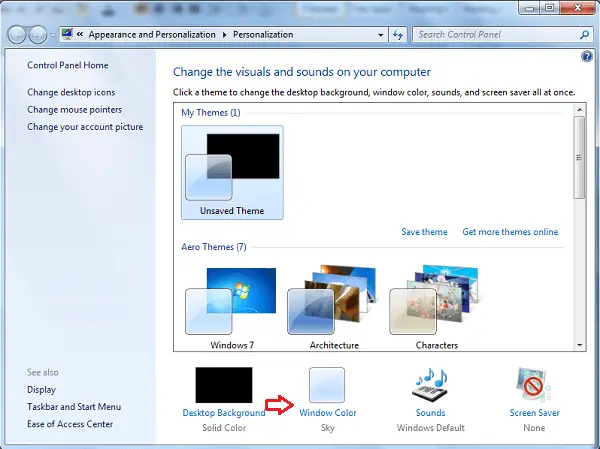This screenshot has width=600, height=449.
Task: Click the My Themes (1) heading
Action: (x=211, y=113)
